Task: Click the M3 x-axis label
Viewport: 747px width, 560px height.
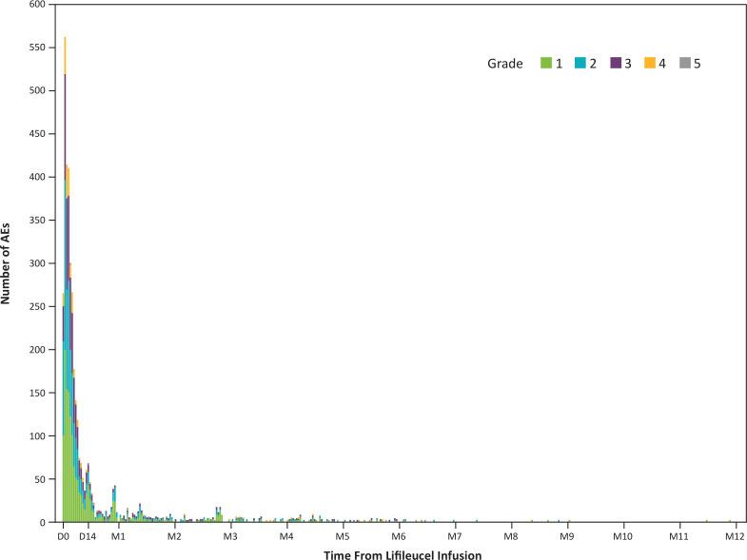Action: pyautogui.click(x=230, y=536)
